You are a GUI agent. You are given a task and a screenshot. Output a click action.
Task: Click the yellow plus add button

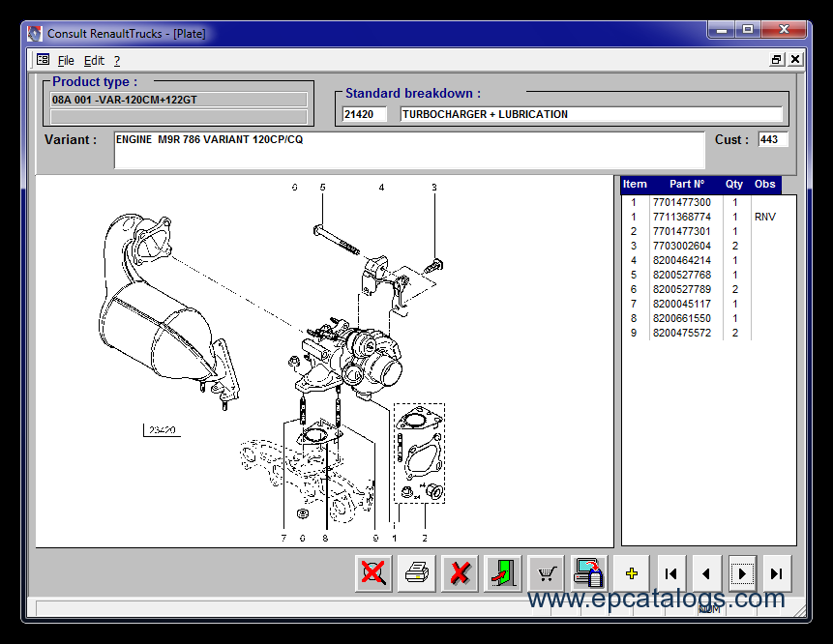(632, 573)
